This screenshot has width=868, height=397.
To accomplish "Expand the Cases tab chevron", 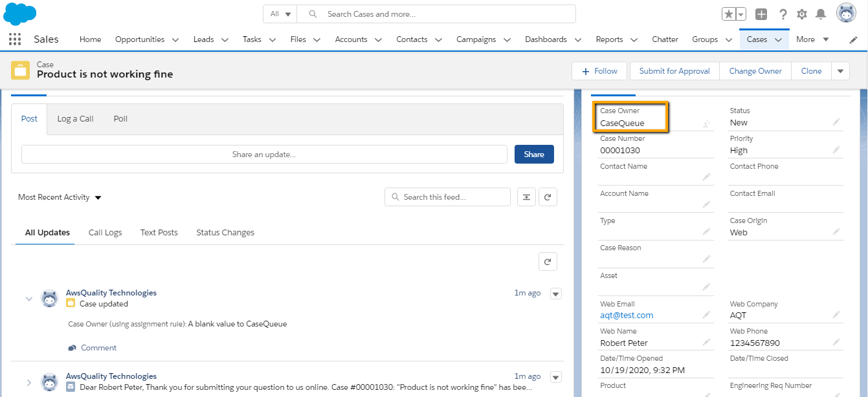I will click(778, 40).
